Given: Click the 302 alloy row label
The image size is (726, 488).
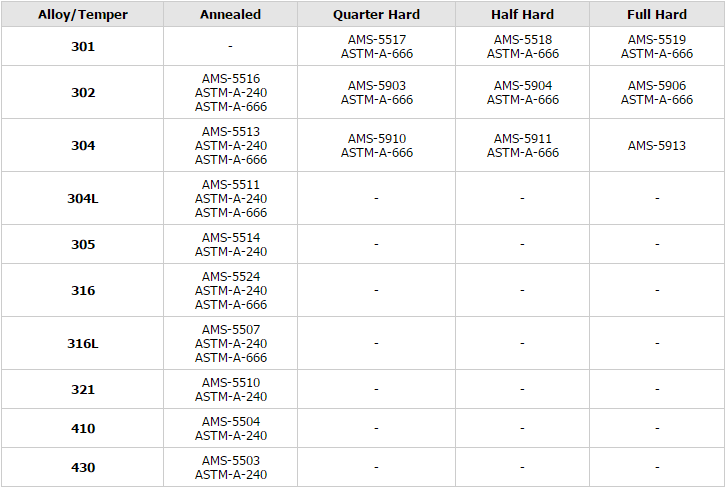Looking at the screenshot, I should coord(83,93).
